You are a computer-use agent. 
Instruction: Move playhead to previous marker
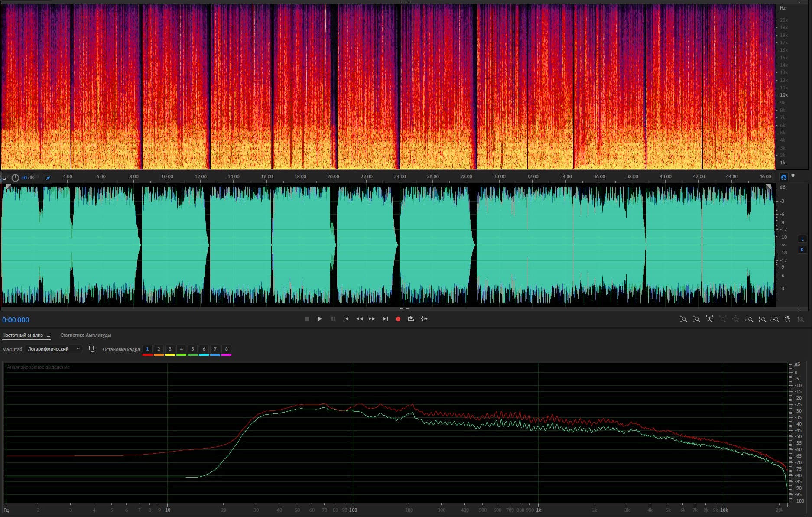346,319
